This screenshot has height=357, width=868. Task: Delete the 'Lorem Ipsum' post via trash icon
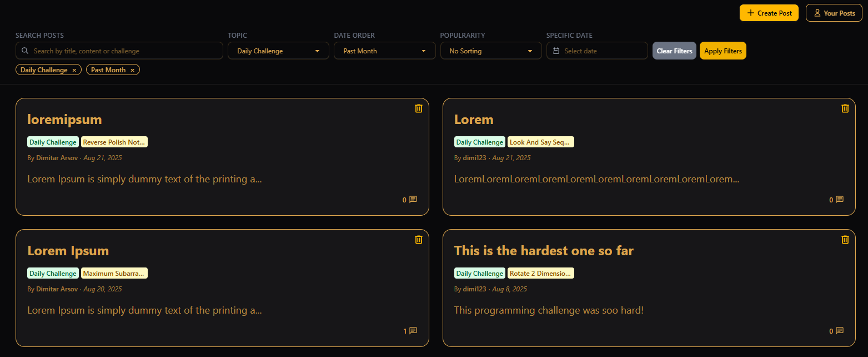[419, 240]
